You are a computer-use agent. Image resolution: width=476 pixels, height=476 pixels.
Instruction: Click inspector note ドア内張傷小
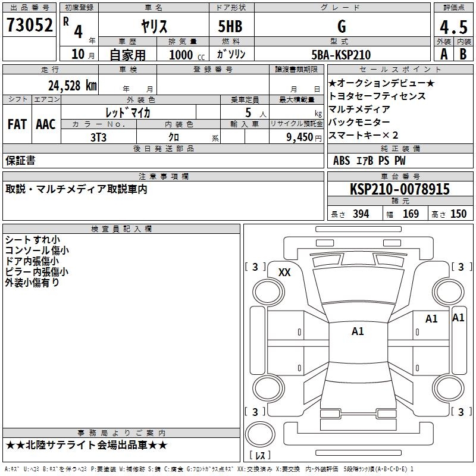32,261
